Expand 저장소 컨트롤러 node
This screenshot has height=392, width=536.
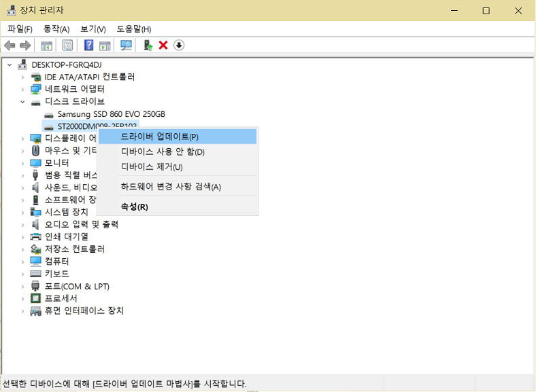22,249
